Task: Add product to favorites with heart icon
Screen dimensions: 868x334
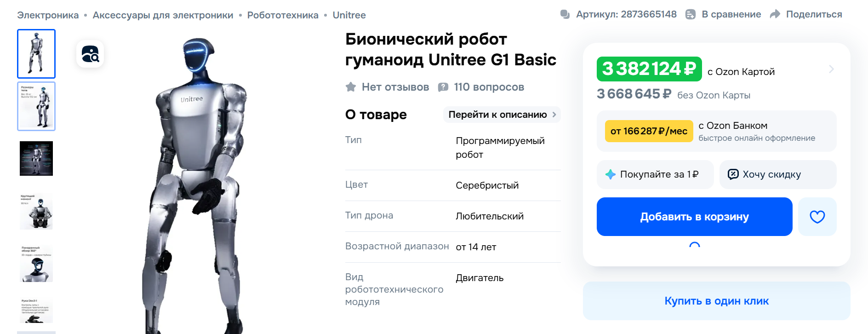Action: 817,217
